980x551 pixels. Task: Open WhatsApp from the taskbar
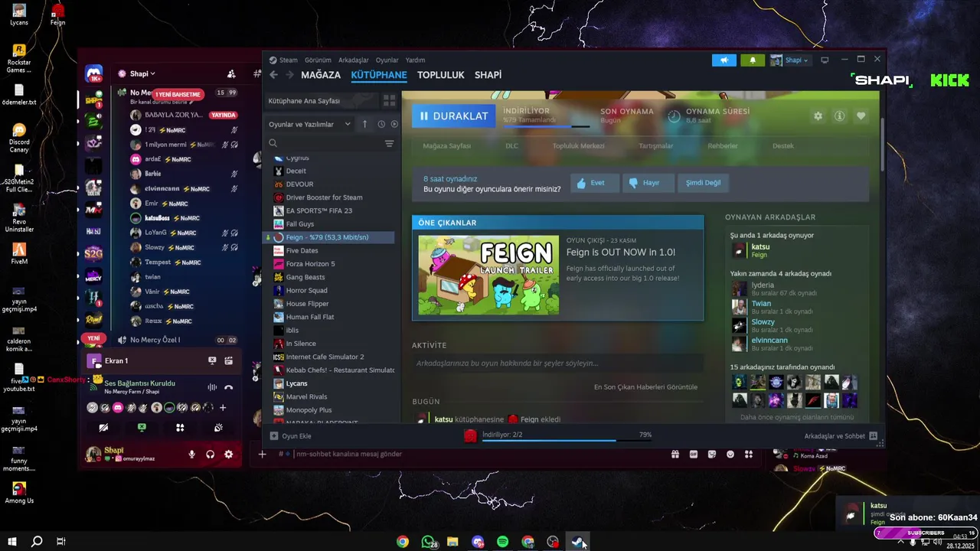[428, 542]
